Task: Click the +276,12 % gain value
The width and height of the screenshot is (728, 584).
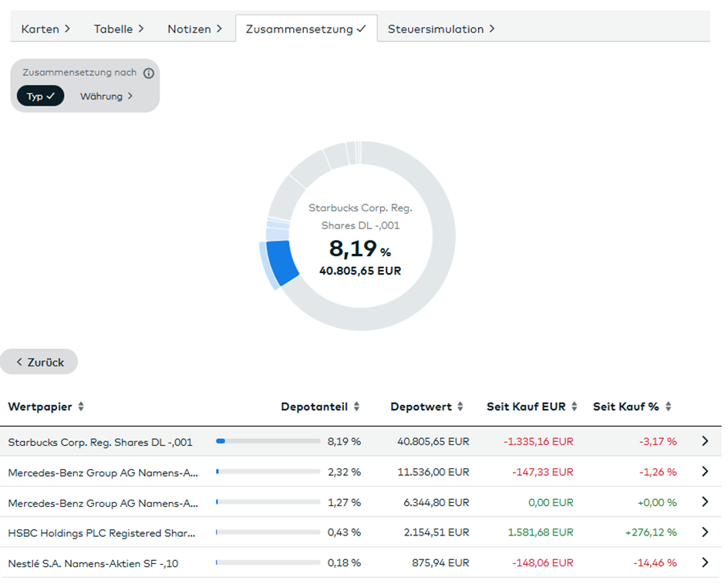Action: pos(651,532)
